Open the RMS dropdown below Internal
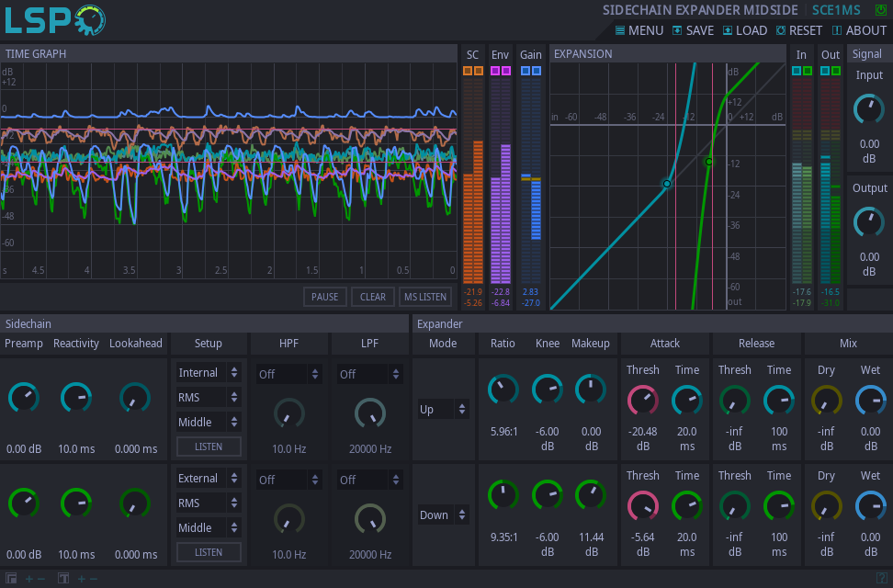Image resolution: width=893 pixels, height=588 pixels. [x=209, y=397]
